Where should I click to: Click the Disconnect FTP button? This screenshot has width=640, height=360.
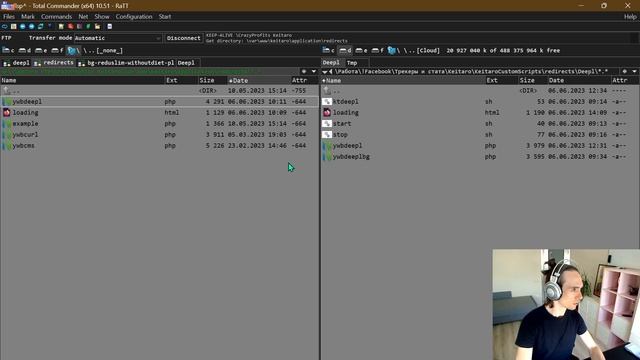tap(184, 38)
